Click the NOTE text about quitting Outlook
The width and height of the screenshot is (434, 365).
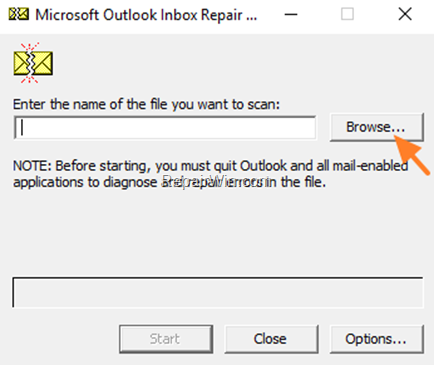click(x=211, y=174)
